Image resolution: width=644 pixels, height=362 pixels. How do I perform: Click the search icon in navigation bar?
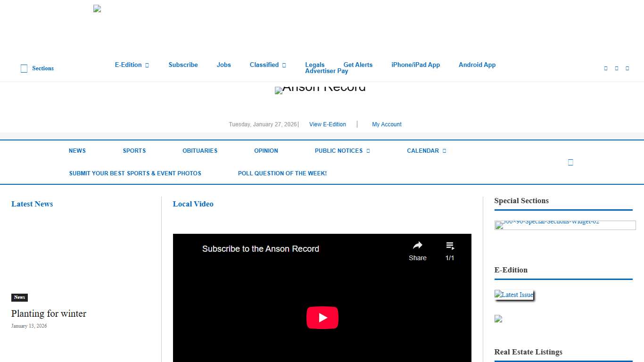tap(570, 162)
